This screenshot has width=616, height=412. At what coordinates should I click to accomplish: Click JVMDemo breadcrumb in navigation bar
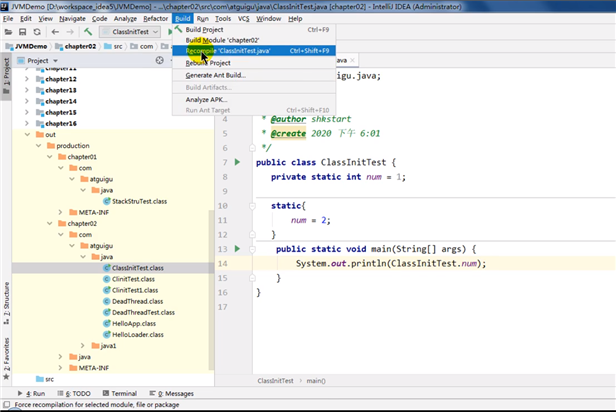[26, 46]
